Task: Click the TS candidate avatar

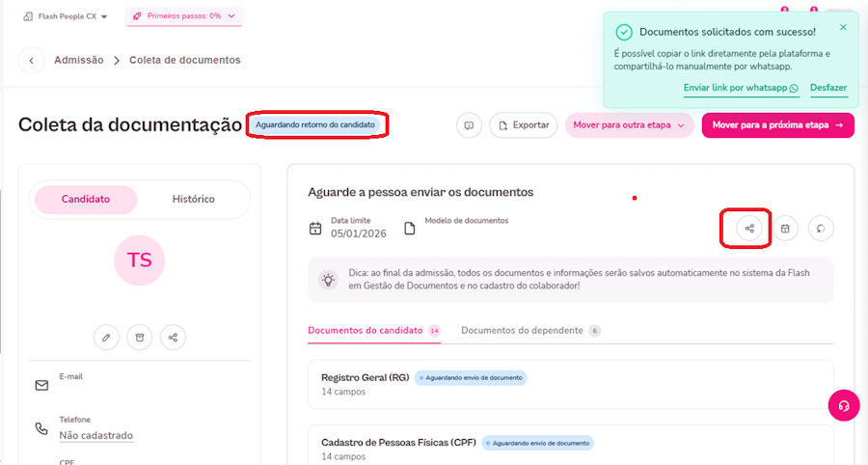Action: [140, 260]
